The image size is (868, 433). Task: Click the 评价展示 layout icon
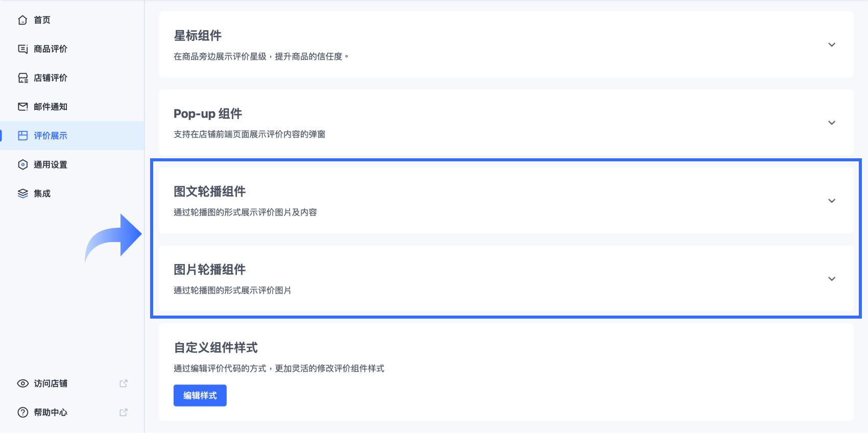(x=22, y=136)
